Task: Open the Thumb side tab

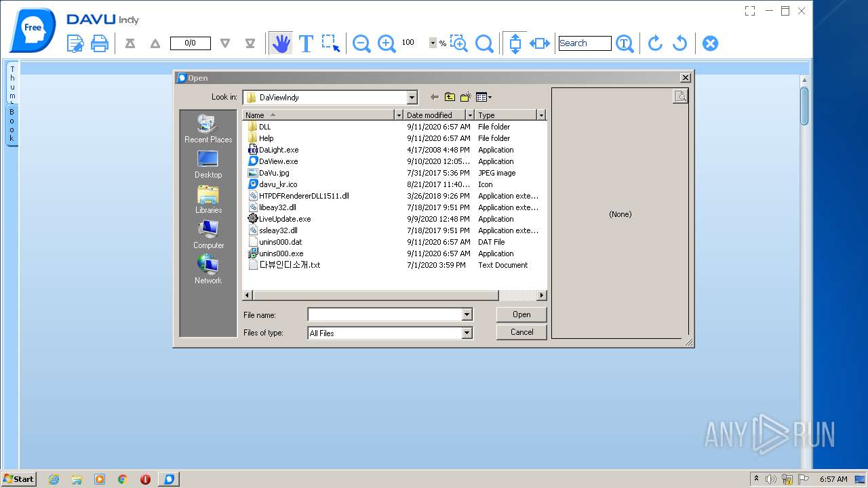Action: point(12,83)
